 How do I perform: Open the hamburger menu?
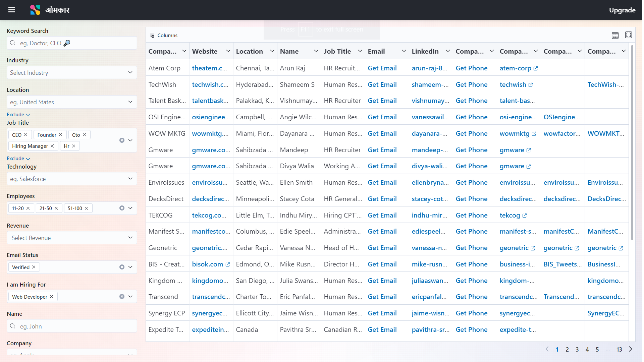pyautogui.click(x=12, y=10)
